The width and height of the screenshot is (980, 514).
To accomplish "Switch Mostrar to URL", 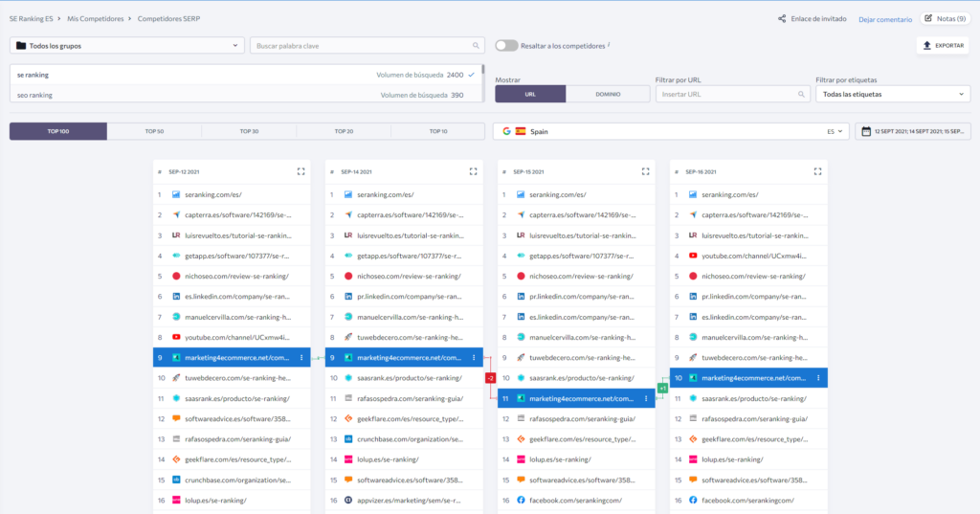I will coord(530,94).
